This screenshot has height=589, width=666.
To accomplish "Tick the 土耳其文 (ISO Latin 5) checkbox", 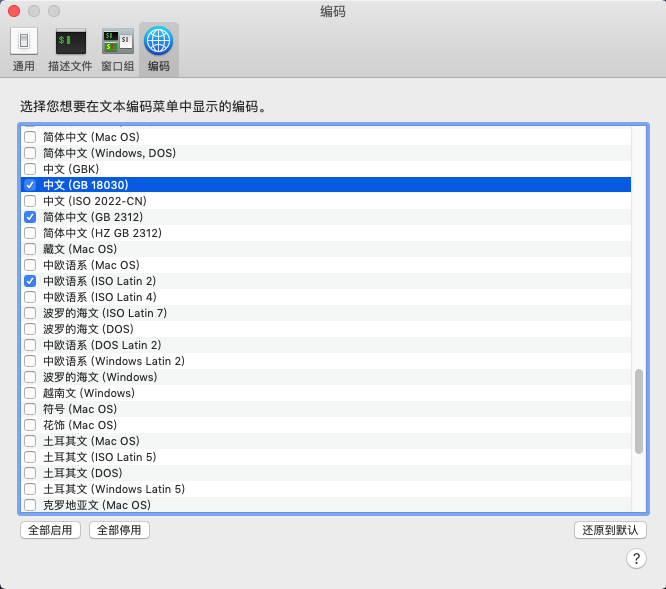I will (30, 457).
